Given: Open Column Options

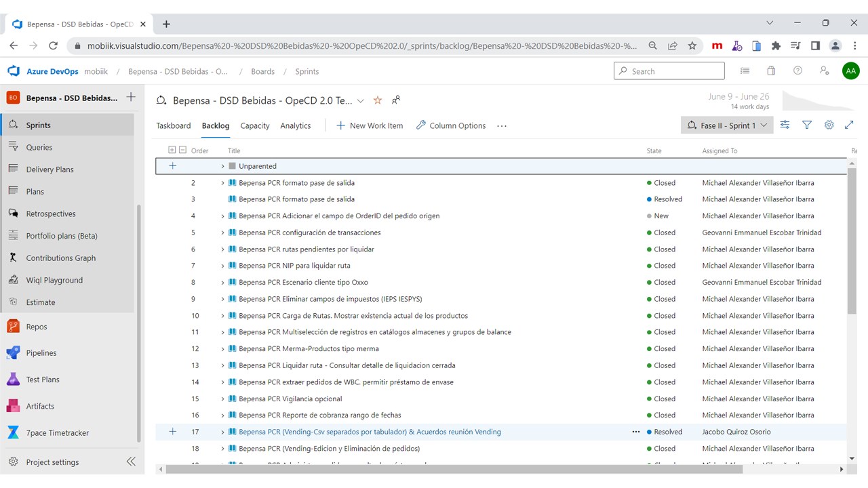Looking at the screenshot, I should click(451, 125).
